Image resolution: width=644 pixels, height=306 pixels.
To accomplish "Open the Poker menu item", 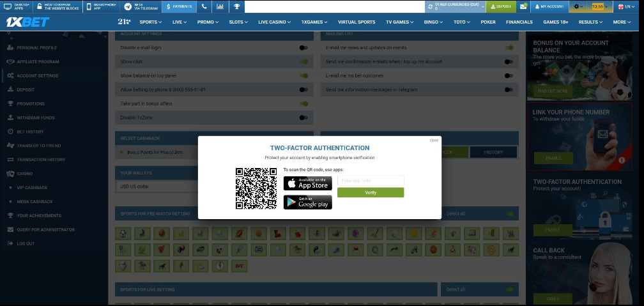I will coord(488,22).
